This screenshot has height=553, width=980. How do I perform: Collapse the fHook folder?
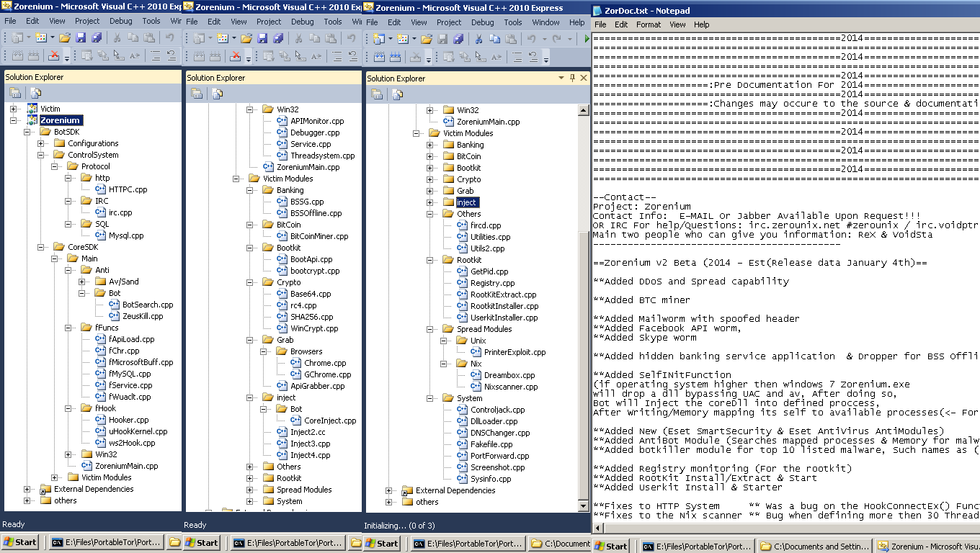click(x=68, y=408)
